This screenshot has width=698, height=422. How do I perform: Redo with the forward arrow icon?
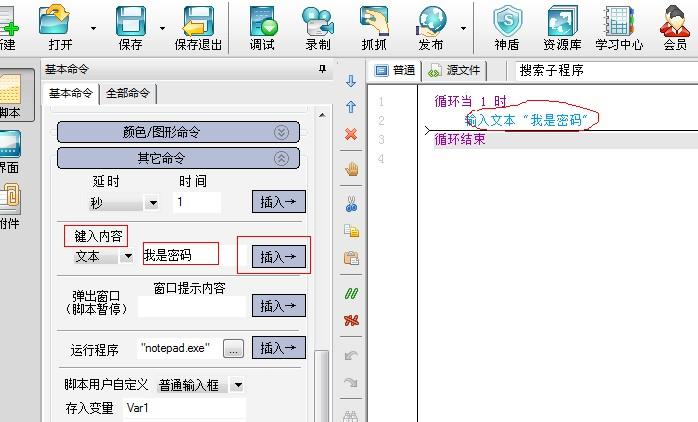click(x=351, y=382)
